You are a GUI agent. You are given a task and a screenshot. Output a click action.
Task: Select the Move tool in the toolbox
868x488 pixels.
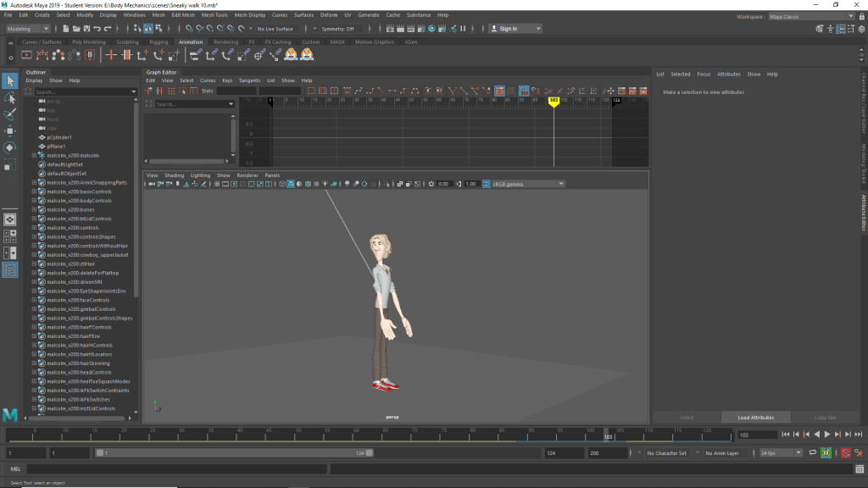(10, 130)
